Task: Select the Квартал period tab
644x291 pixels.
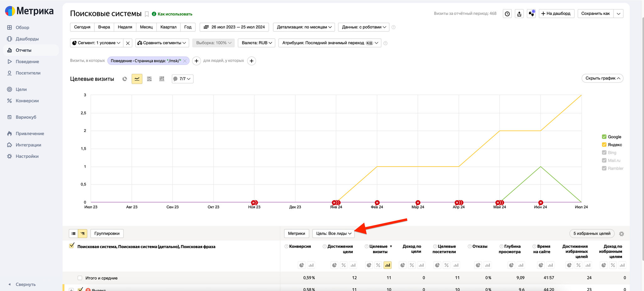Action: [x=168, y=27]
